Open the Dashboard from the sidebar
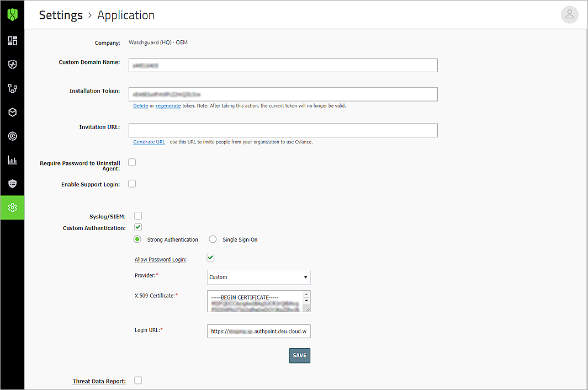The image size is (588, 390). (12, 40)
